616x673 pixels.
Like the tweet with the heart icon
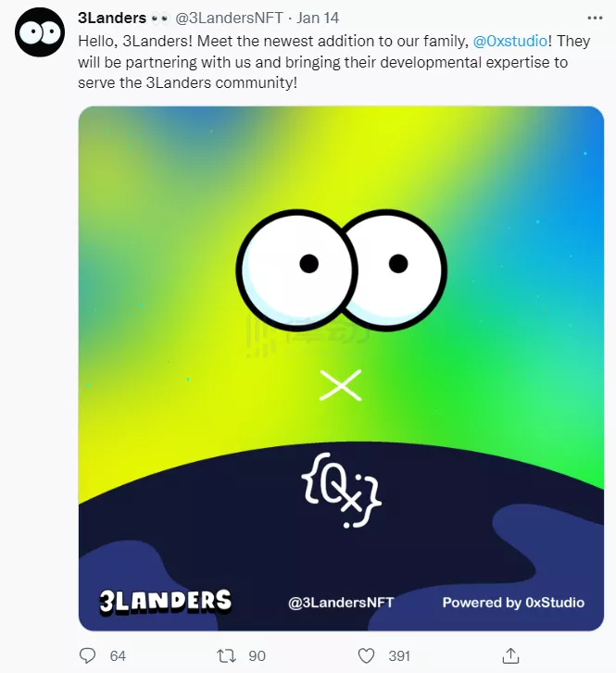[366, 655]
